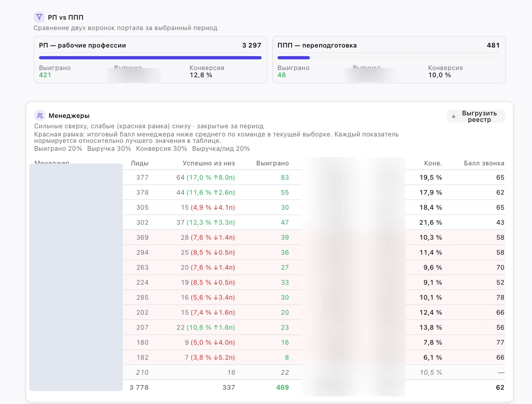This screenshot has width=532, height=404.
Task: Sort by Конв. column header
Action: pyautogui.click(x=433, y=163)
